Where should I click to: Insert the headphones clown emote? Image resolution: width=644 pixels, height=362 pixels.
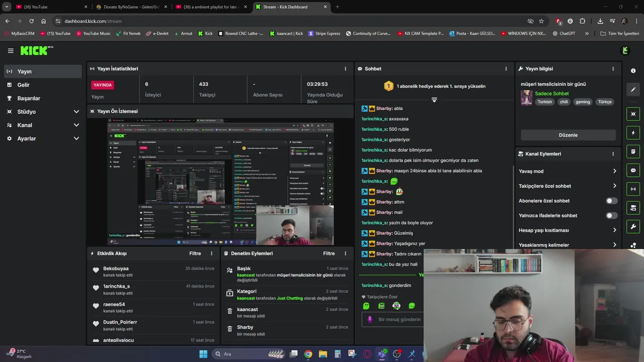click(396, 306)
